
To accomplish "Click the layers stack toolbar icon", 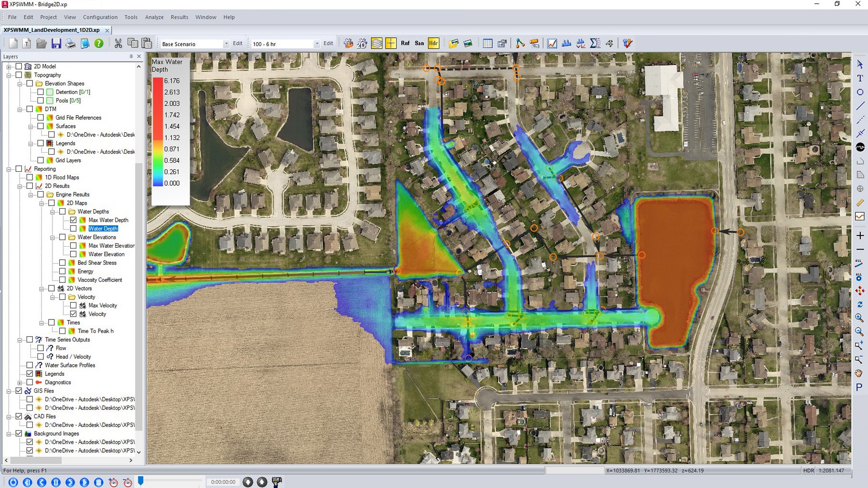I will 377,43.
